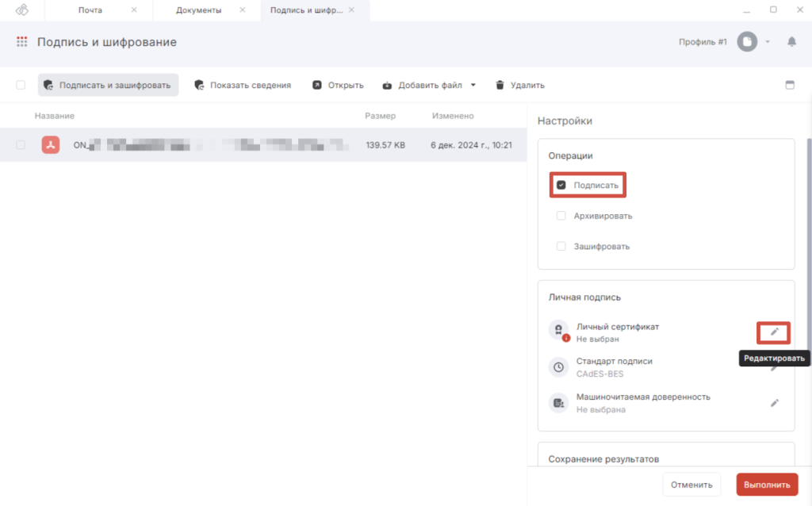Click the application logo icon in title bar
Viewport: 812px width, 506px height.
click(21, 10)
